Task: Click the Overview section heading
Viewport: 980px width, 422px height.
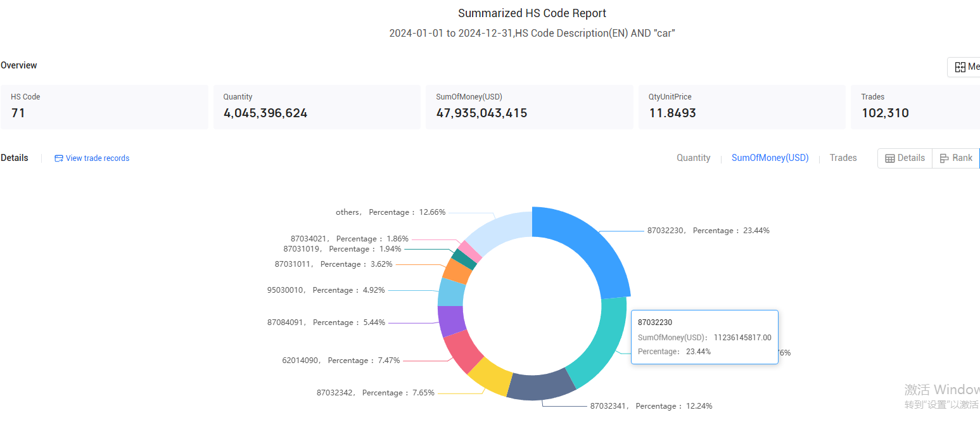Action: coord(19,65)
